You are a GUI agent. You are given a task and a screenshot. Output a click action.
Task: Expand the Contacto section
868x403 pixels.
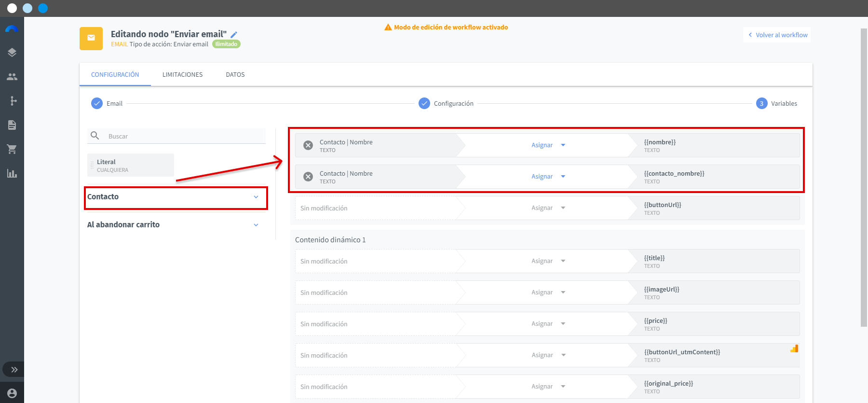click(x=176, y=197)
